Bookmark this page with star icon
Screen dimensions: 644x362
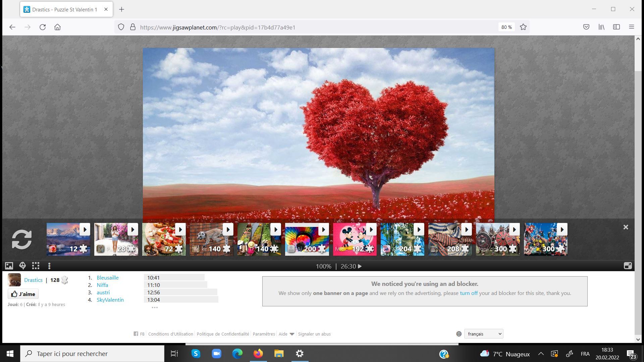pos(523,27)
